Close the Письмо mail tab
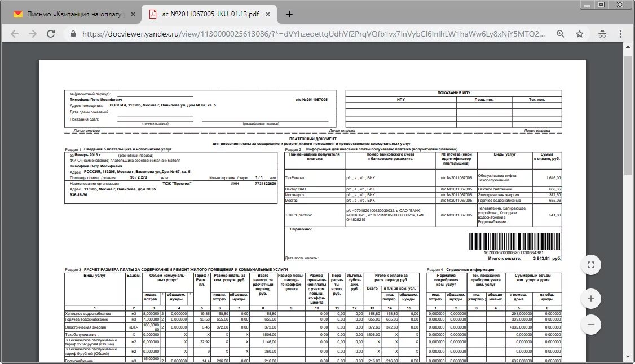 (133, 14)
